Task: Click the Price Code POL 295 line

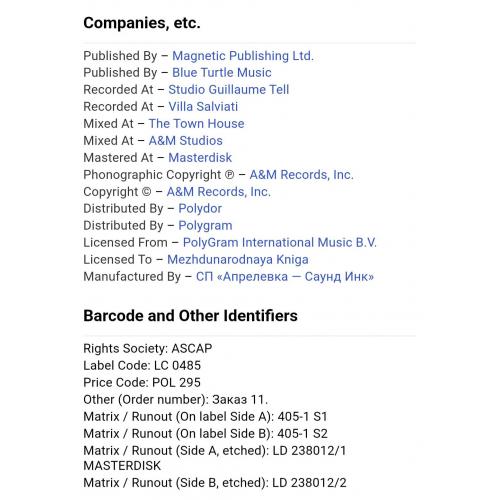Action: pos(142,383)
